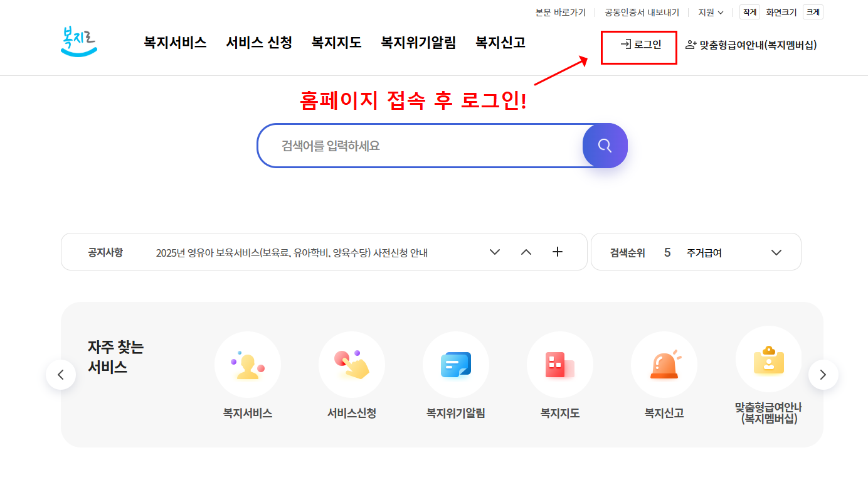Viewport: 868px width, 482px height.
Task: Expand the 공지사항 notice with the down chevron
Action: [494, 251]
